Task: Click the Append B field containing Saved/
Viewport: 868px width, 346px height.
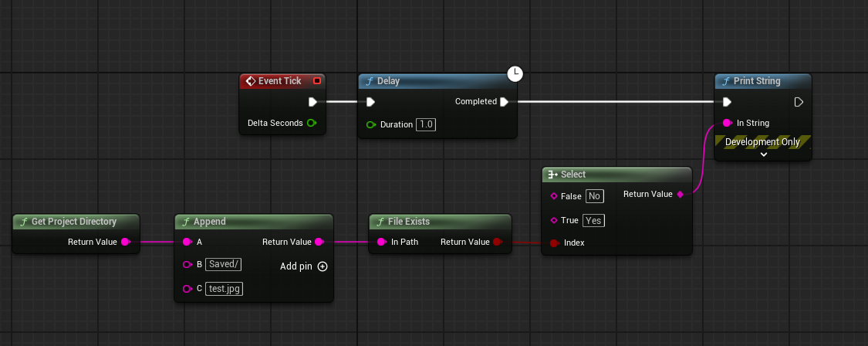Action: (x=225, y=266)
